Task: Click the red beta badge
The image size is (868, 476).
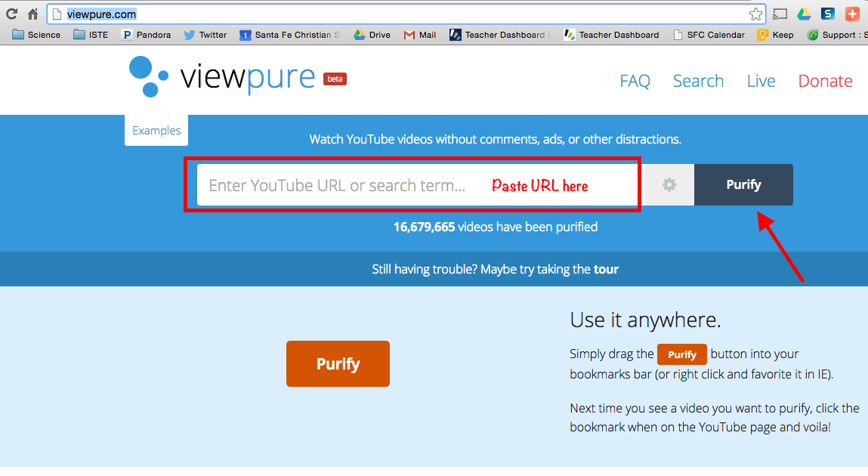Action: click(x=335, y=79)
